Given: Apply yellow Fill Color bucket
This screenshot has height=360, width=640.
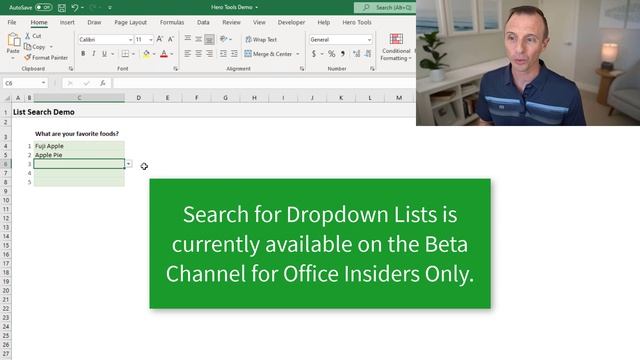Looking at the screenshot, I should point(147,54).
